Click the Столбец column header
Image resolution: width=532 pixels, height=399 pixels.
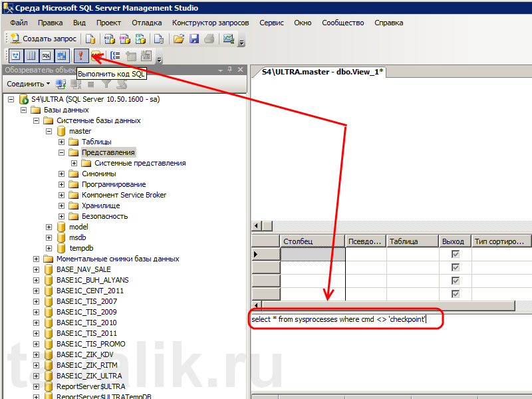pos(312,241)
